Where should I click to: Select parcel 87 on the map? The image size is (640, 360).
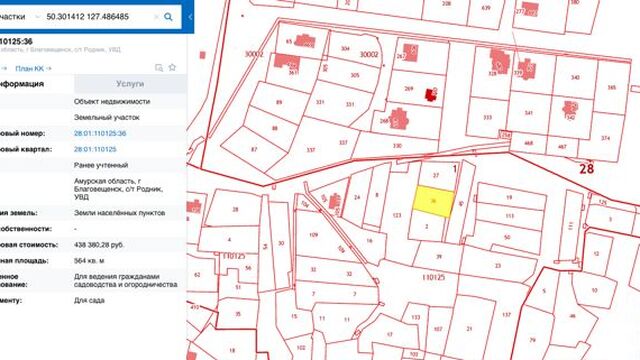[x=254, y=150]
